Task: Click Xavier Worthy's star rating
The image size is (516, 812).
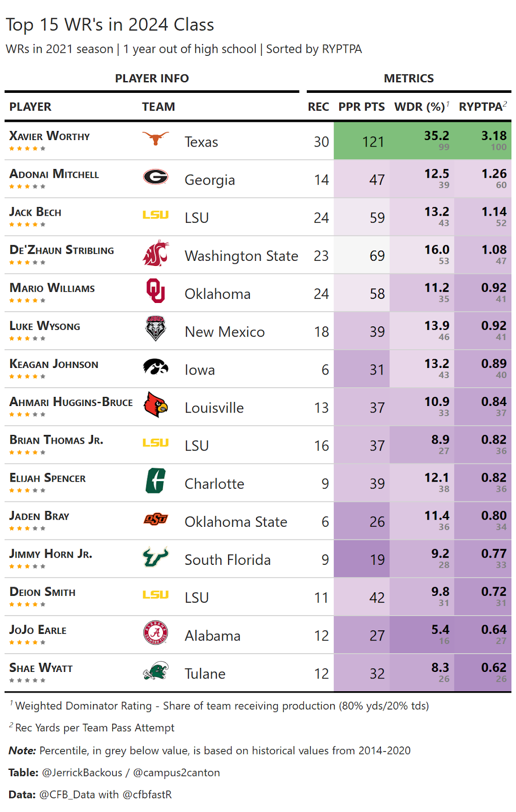Action: click(27, 149)
